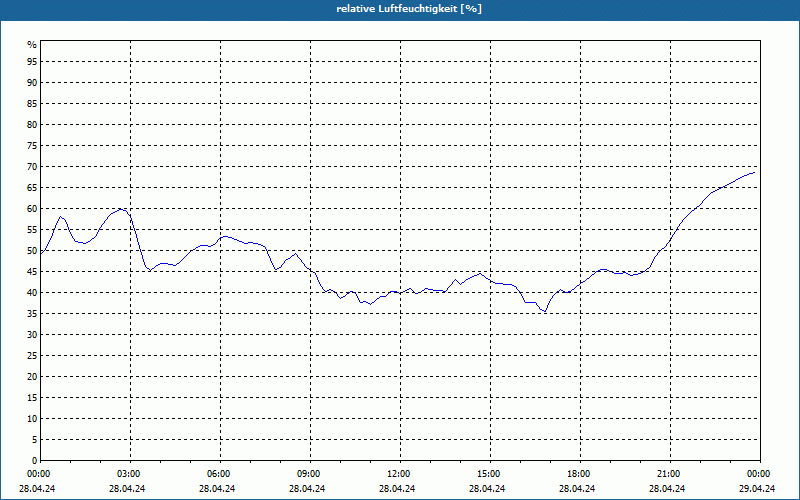
Task: Click the 65 y-axis label
Action: point(32,188)
